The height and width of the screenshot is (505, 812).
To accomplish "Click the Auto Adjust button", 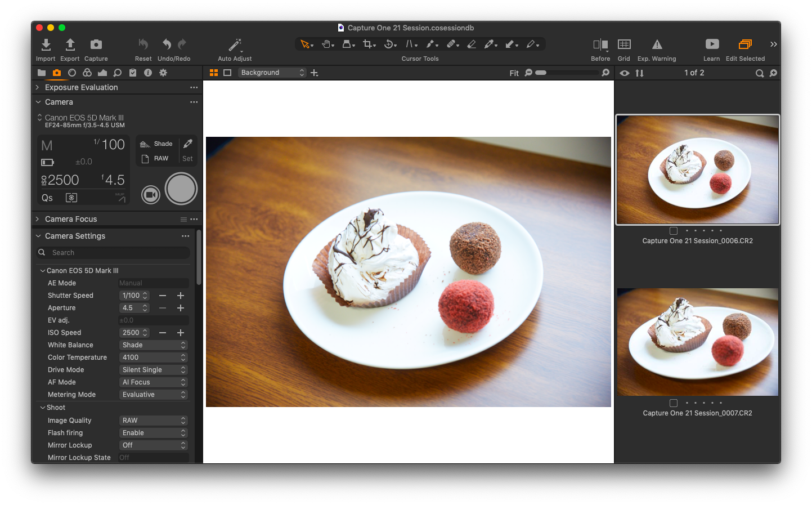I will 235,45.
